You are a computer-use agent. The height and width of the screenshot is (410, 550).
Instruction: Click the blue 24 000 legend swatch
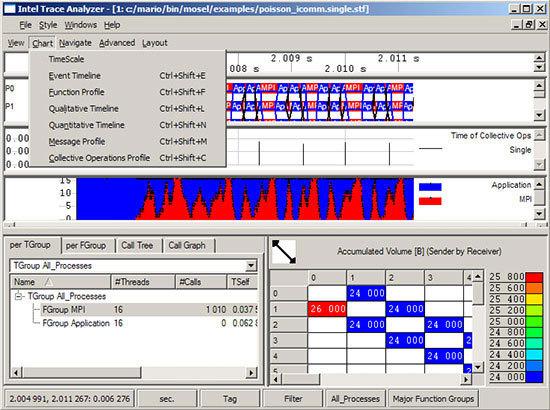534,377
